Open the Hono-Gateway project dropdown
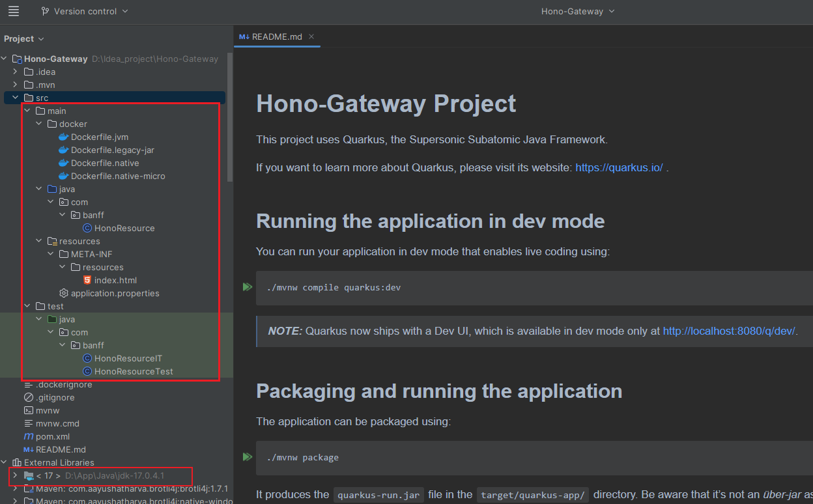The image size is (813, 504). [577, 11]
